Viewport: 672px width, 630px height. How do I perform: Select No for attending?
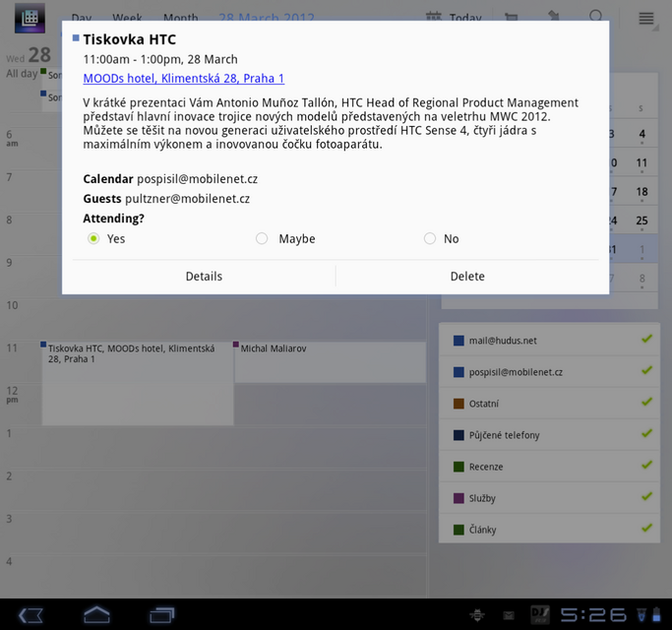tap(430, 238)
